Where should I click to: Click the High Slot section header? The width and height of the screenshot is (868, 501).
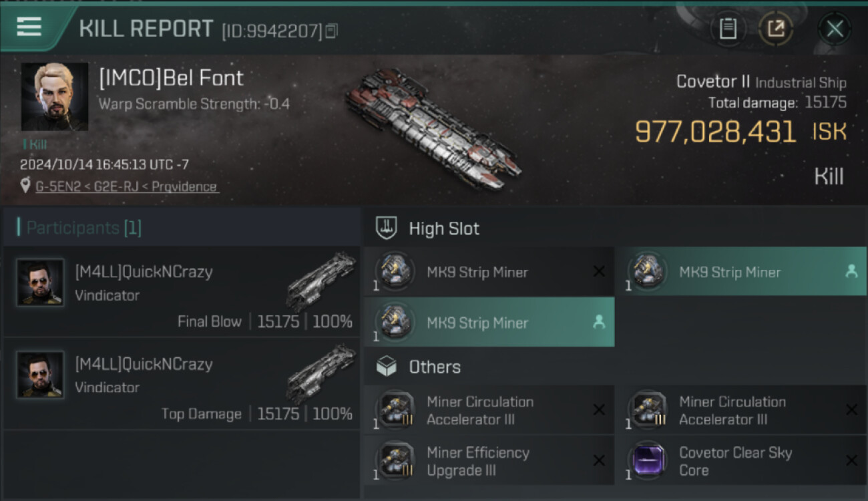(x=443, y=228)
